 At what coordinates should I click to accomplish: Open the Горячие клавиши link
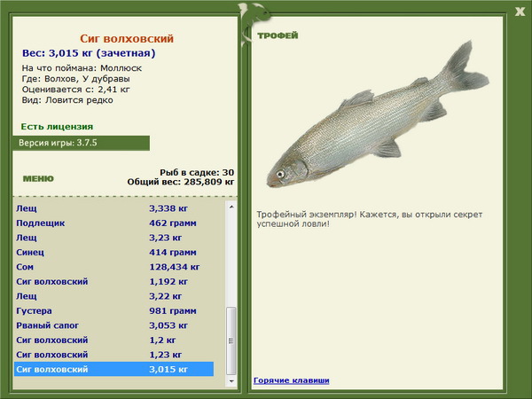(x=291, y=380)
